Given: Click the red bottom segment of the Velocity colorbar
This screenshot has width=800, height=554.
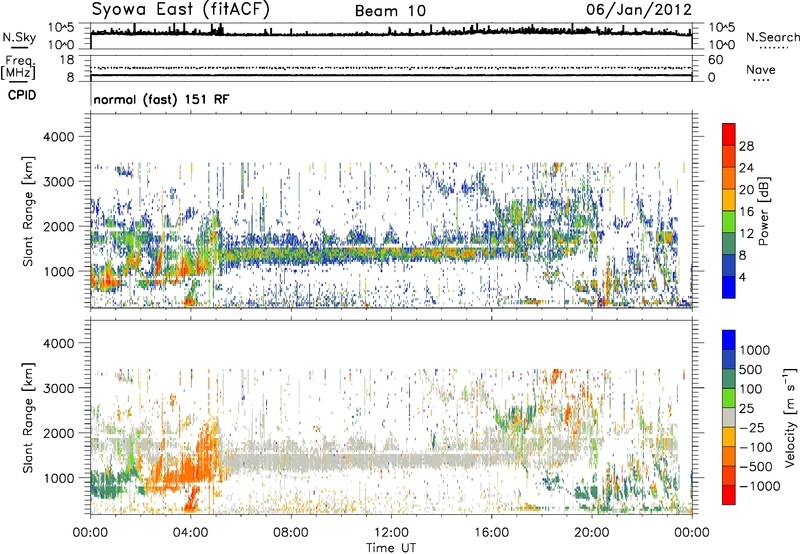Looking at the screenshot, I should pos(729,495).
